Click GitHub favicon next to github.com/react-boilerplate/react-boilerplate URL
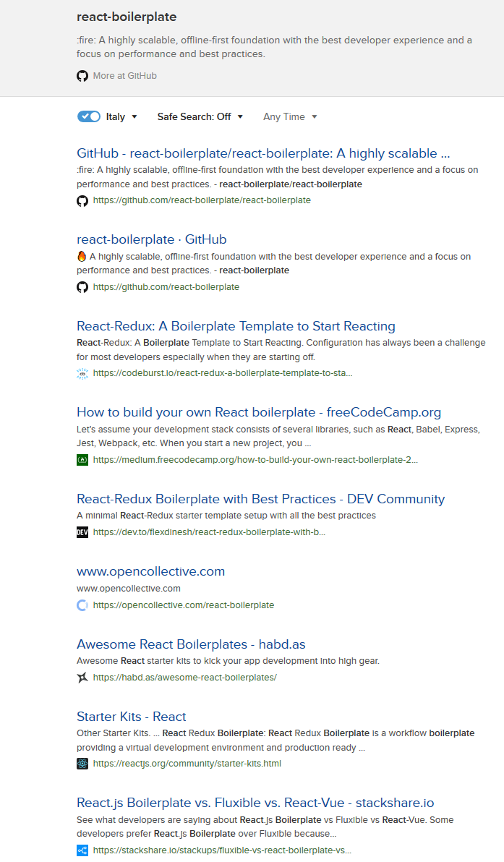The height and width of the screenshot is (862, 504). click(82, 200)
